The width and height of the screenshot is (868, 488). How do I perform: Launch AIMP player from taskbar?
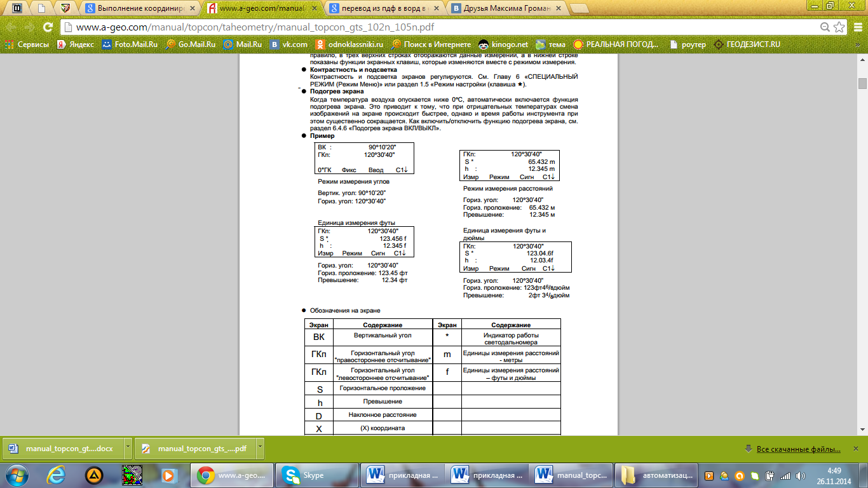94,475
